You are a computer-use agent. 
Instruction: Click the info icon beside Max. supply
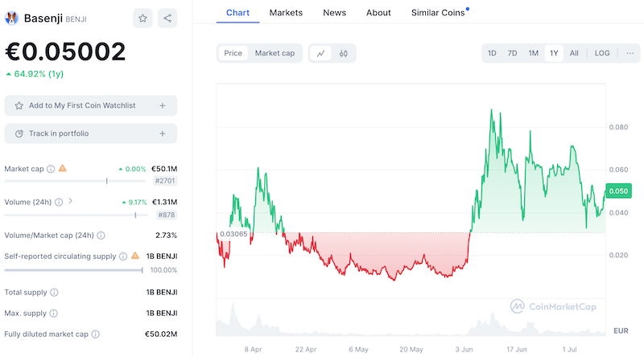click(53, 313)
